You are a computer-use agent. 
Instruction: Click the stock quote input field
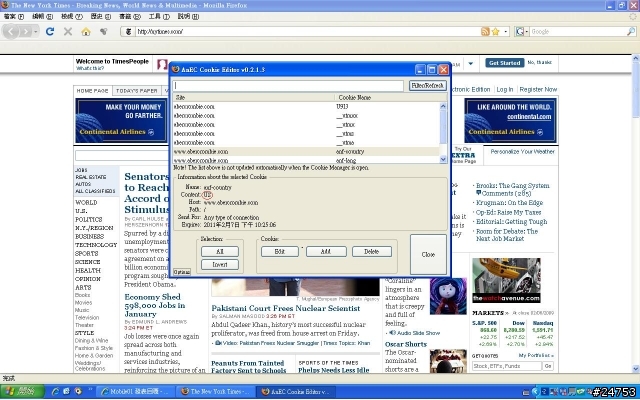(x=507, y=366)
